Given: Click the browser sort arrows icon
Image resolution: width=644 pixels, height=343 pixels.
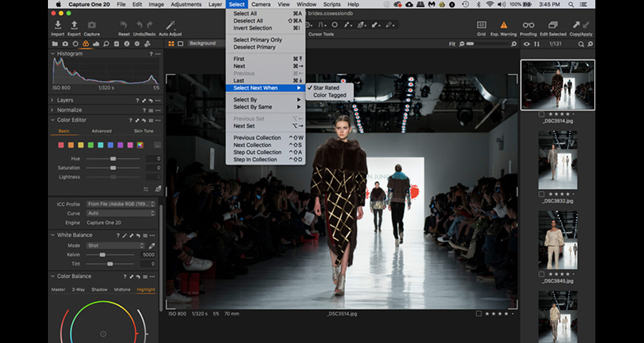Looking at the screenshot, I should coord(536,44).
